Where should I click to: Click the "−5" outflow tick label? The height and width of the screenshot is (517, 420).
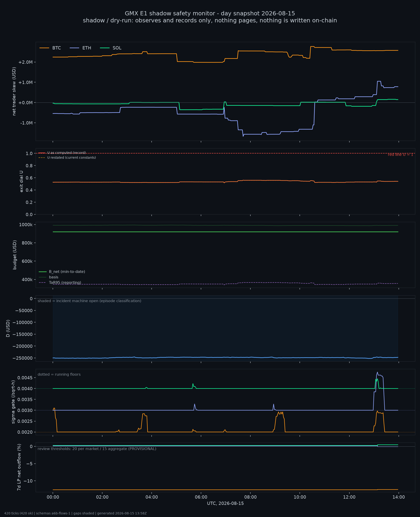(30, 464)
